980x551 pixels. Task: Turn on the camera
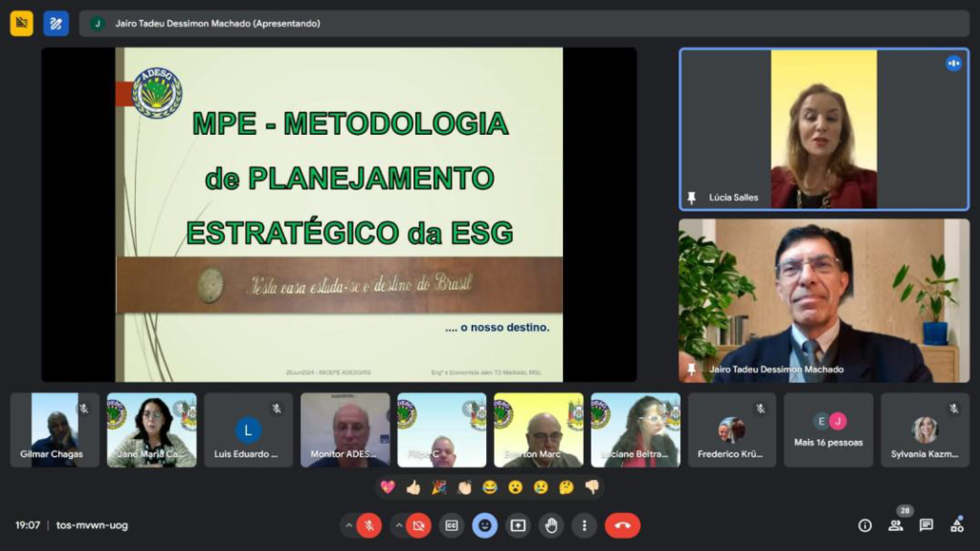point(418,525)
